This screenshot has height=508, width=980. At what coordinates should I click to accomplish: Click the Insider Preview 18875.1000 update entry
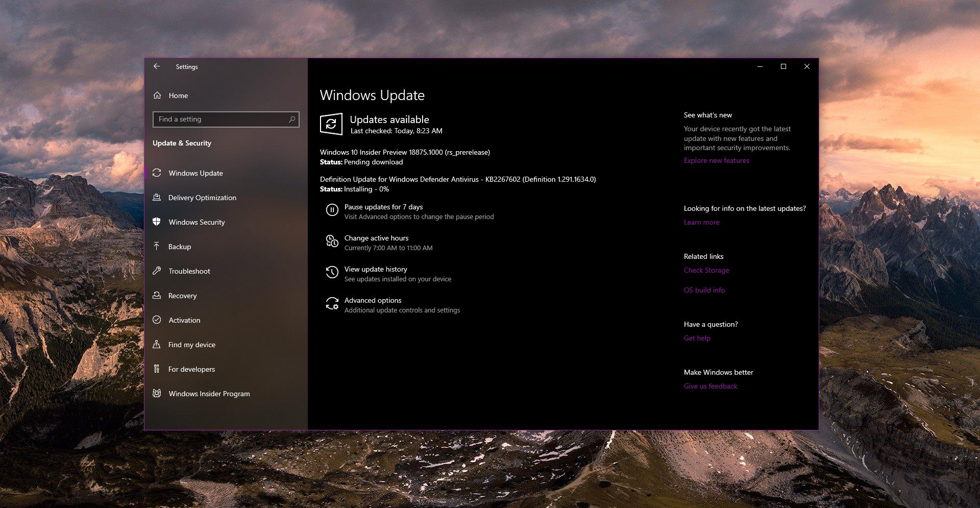pyautogui.click(x=405, y=152)
